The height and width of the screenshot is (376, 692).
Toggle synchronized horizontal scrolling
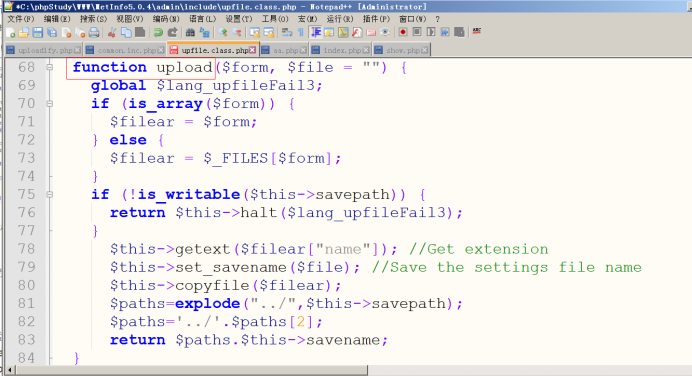[269, 32]
